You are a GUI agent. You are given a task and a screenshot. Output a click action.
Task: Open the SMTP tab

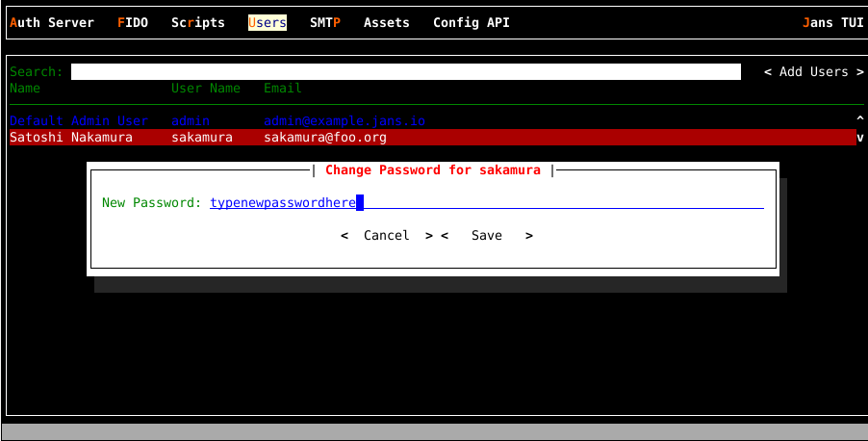(x=324, y=22)
